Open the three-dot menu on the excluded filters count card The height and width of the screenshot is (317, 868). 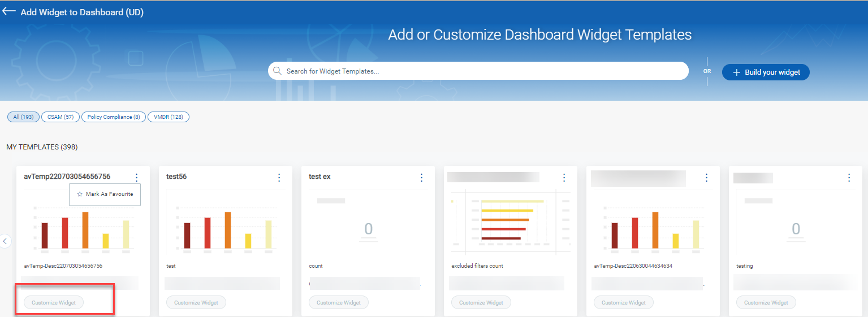point(564,178)
